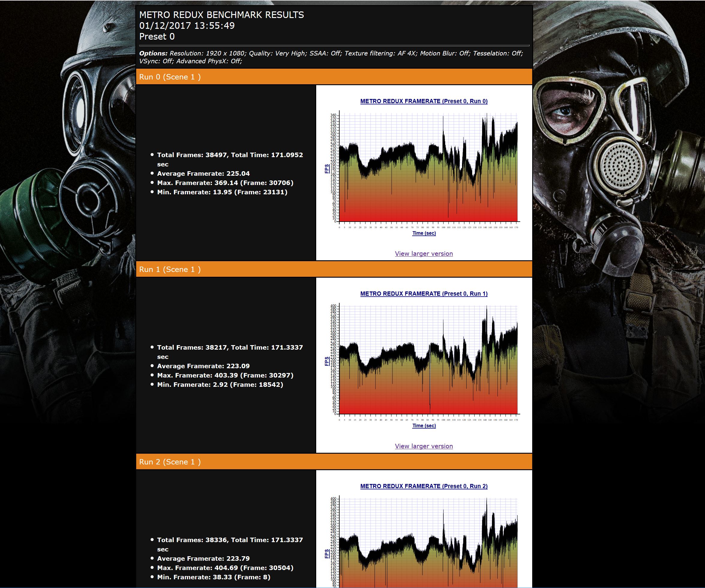Image resolution: width=705 pixels, height=588 pixels.
Task: Click View larger version link under Run 0
Action: pos(424,254)
